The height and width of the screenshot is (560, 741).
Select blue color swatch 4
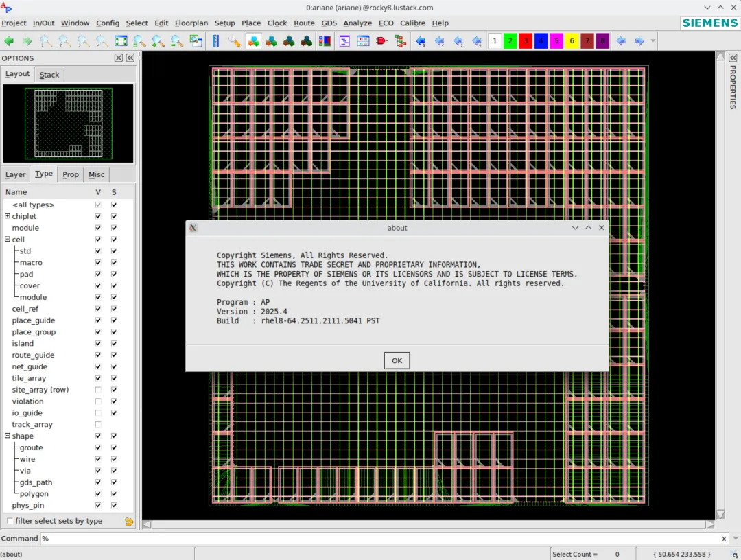pyautogui.click(x=541, y=41)
